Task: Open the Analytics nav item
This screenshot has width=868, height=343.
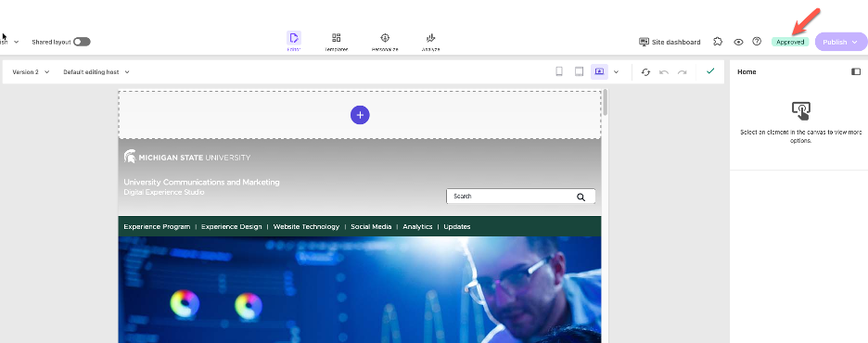Action: [x=417, y=226]
